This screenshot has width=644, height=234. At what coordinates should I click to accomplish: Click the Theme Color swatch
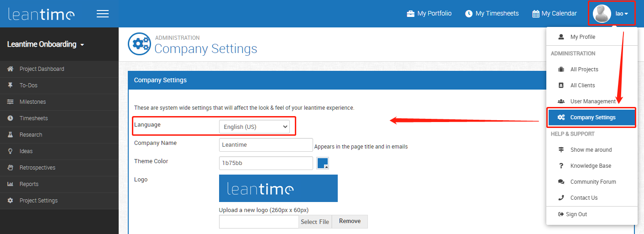coord(323,163)
